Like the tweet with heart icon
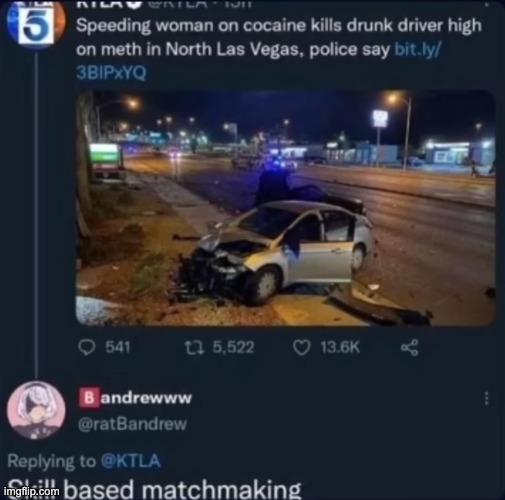Viewport: 505px width, 500px height. (x=302, y=348)
